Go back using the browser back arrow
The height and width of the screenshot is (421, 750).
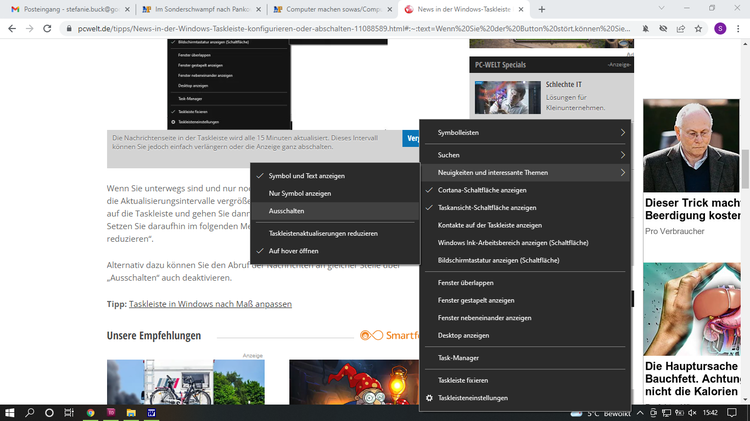click(10, 28)
